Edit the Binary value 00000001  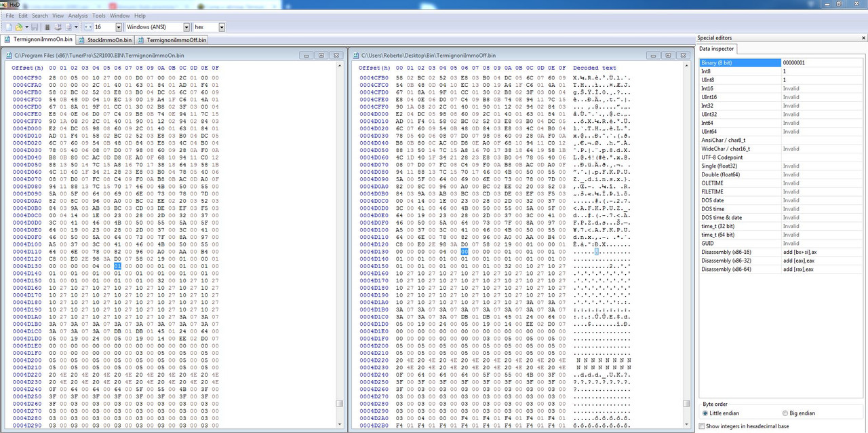823,62
